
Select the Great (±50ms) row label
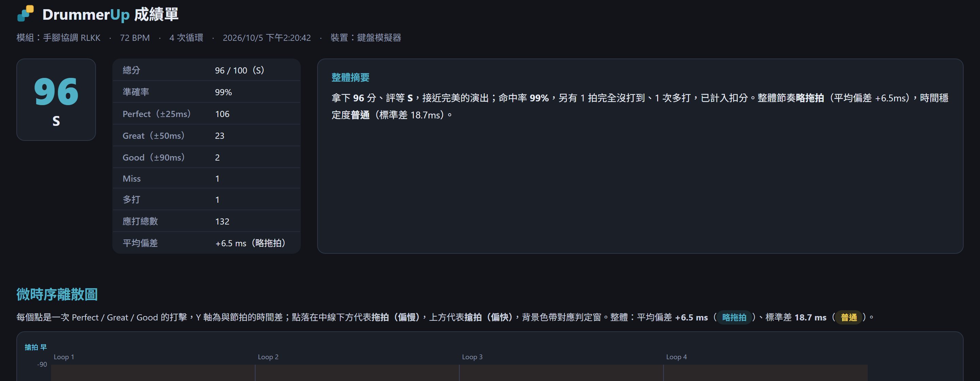pyautogui.click(x=154, y=135)
